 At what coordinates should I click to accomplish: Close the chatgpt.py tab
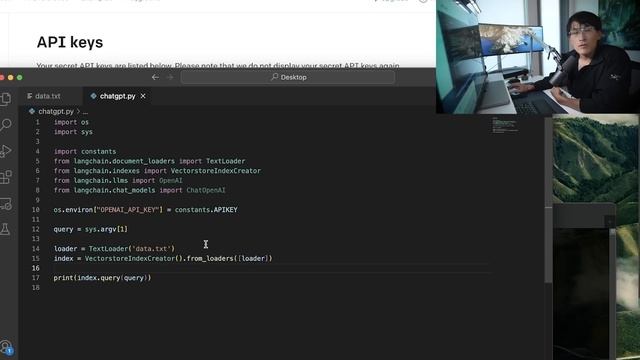(x=143, y=96)
